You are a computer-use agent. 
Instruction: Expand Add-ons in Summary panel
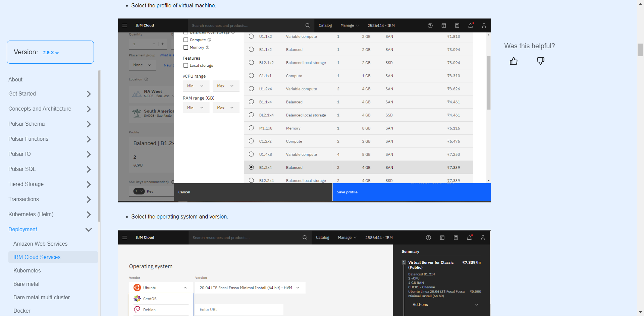[x=445, y=305]
